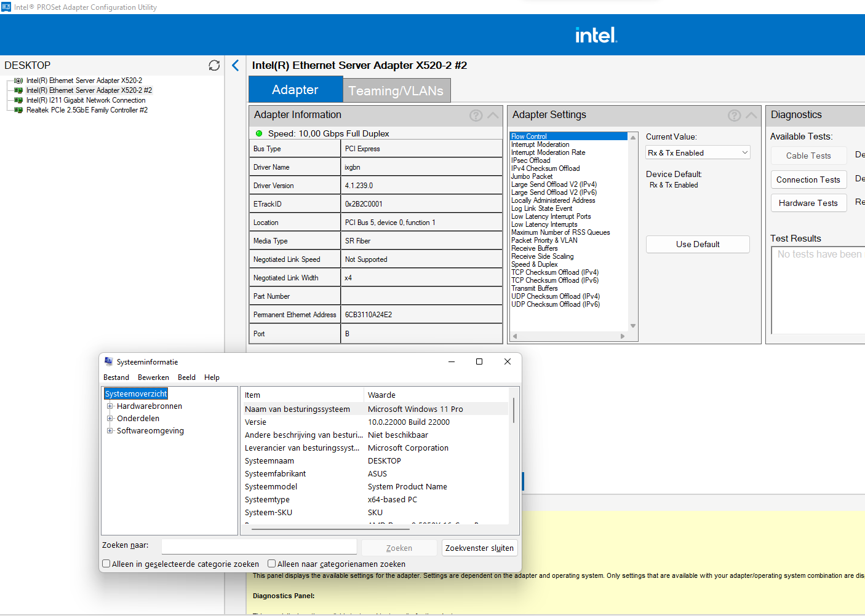The height and width of the screenshot is (616, 865).
Task: Click Systeeminformatie horizontal scrollbar thumb
Action: (330, 529)
